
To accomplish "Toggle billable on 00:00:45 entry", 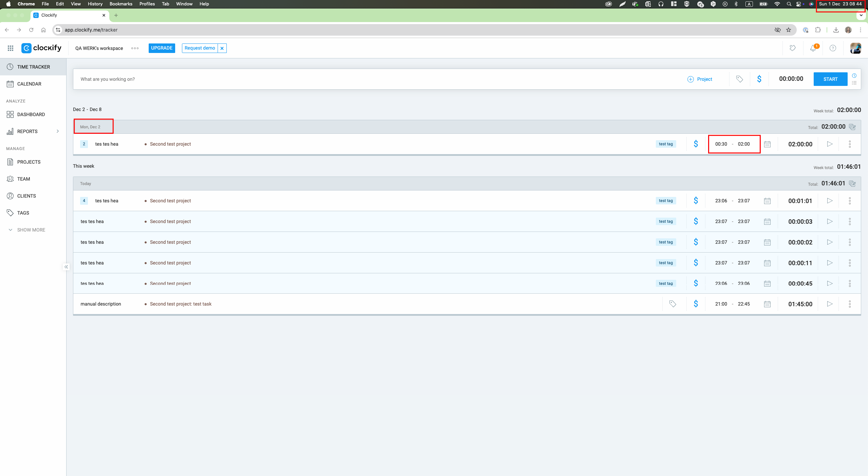I will pos(696,283).
